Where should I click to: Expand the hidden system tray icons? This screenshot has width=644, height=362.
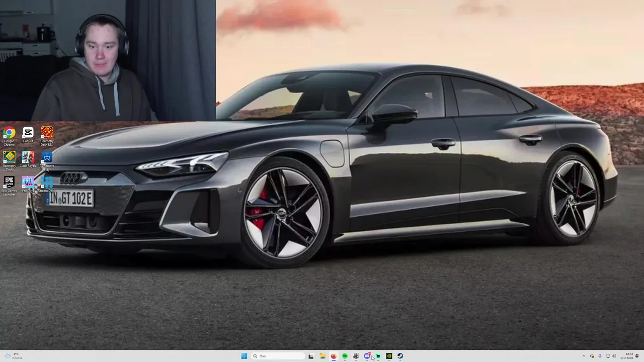[584, 356]
